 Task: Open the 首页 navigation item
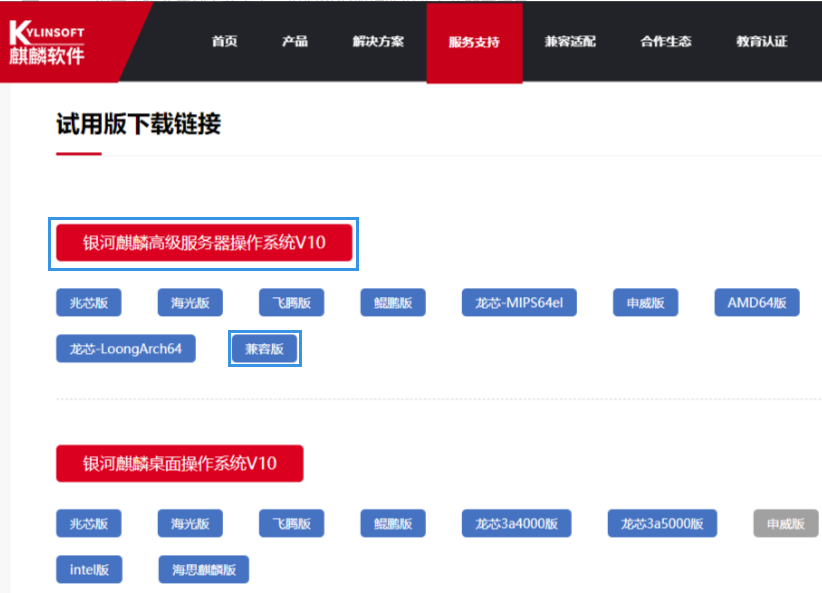224,41
